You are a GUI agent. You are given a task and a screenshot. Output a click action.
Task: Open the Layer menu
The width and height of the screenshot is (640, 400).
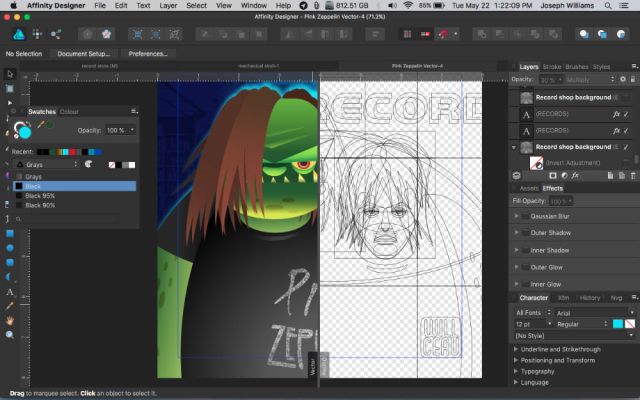(x=168, y=6)
